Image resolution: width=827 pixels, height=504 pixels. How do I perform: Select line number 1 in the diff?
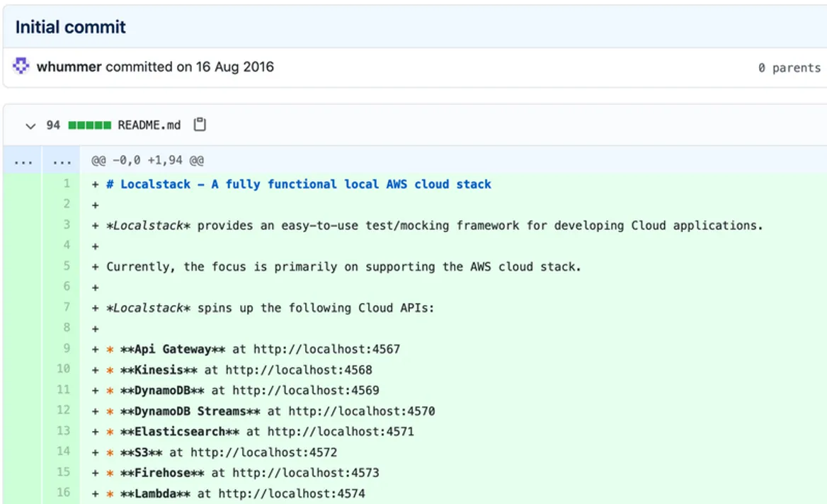[x=66, y=184]
